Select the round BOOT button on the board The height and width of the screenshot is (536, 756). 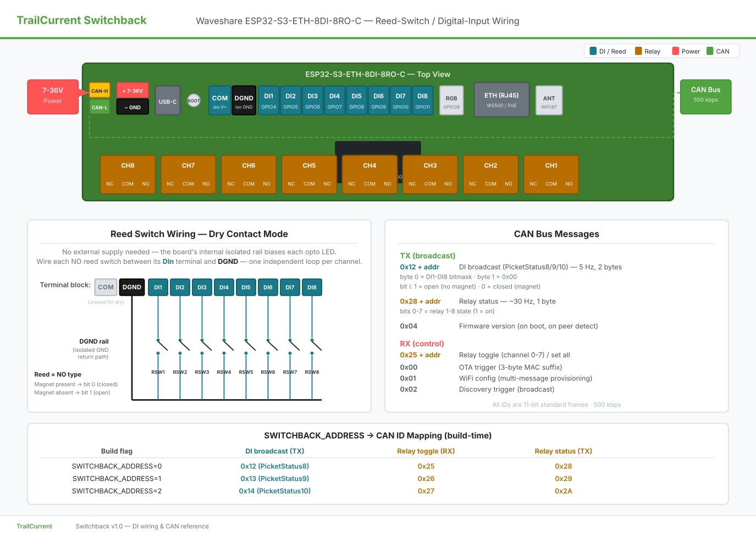pos(194,101)
